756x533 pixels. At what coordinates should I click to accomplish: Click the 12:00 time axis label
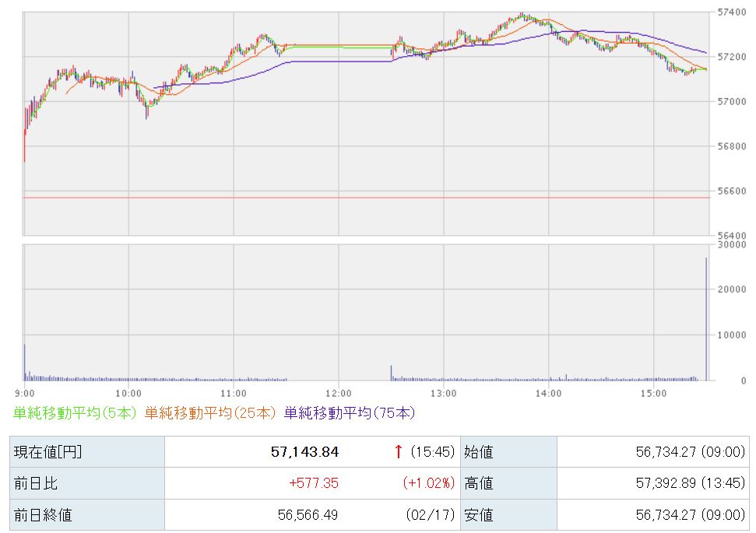tap(339, 393)
